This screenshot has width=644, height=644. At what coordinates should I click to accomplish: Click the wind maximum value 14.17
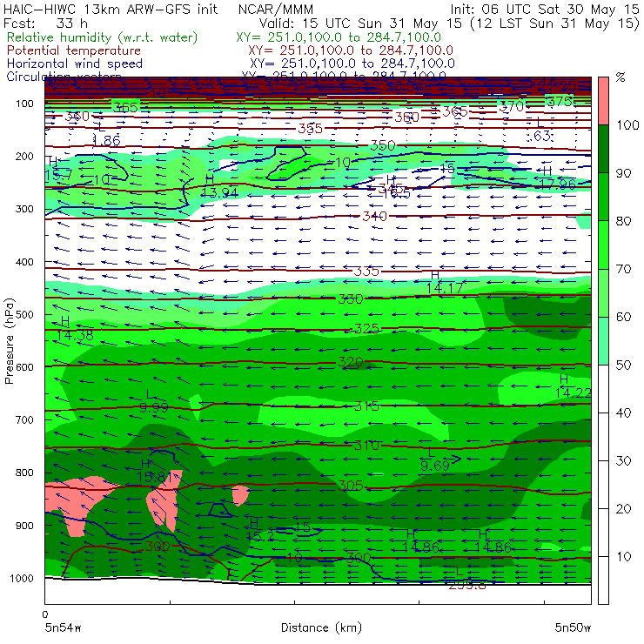pos(445,288)
